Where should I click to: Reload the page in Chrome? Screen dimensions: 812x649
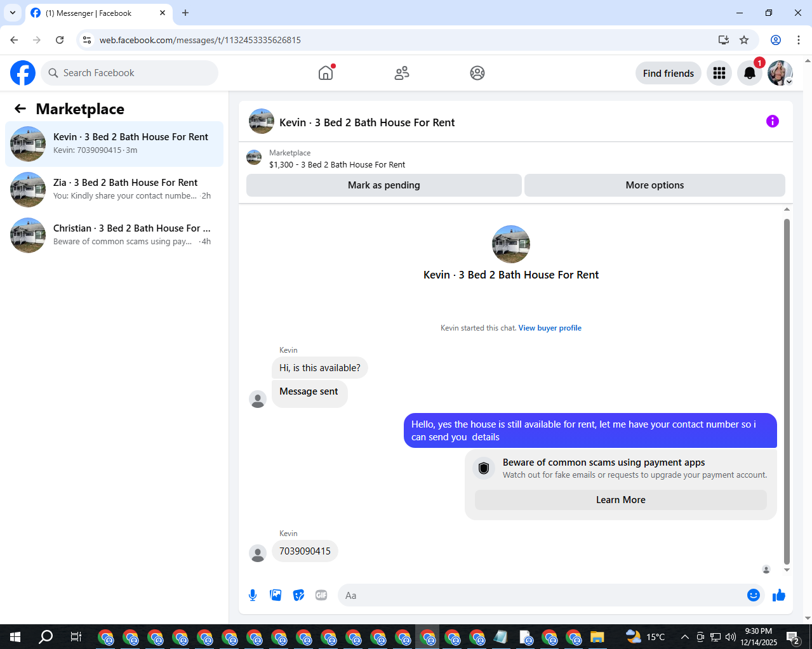coord(60,40)
